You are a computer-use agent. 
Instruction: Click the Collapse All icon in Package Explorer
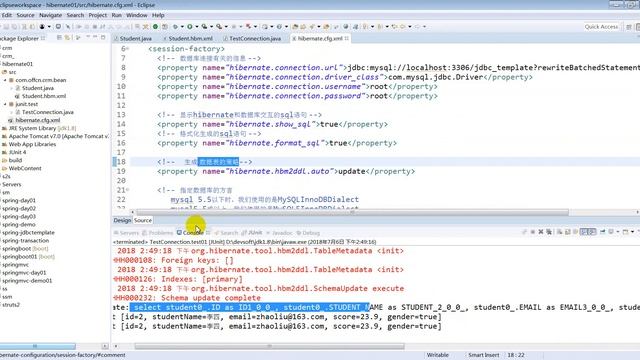(59, 38)
